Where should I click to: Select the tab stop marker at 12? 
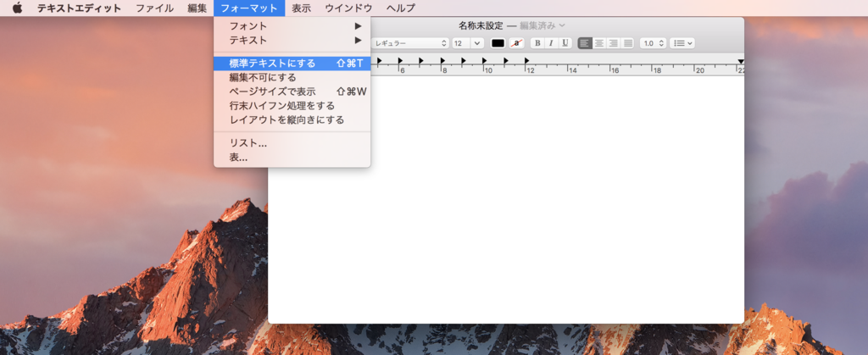(x=527, y=60)
